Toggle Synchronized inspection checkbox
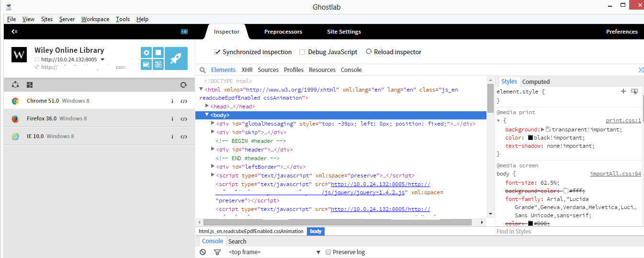Viewport: 644px width, 258px height. 217,52
